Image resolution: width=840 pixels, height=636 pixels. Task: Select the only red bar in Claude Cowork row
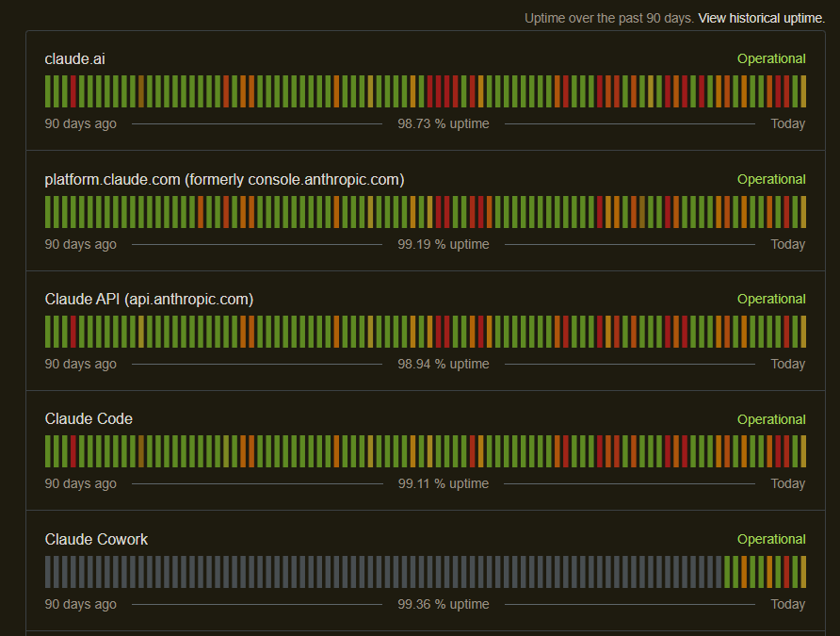coord(786,572)
